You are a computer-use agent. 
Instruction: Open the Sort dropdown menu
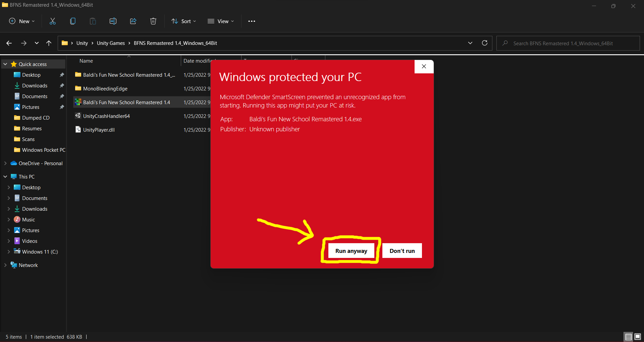point(184,21)
